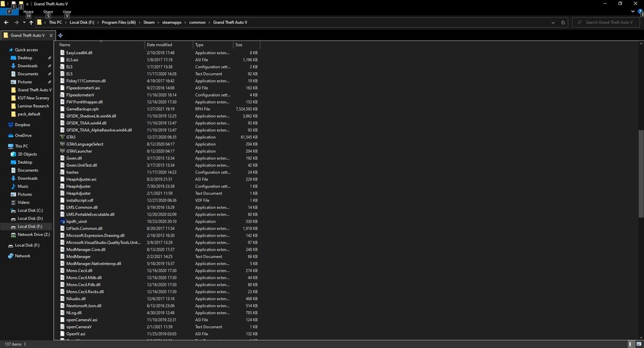Select ModManager.Core.dll file
This screenshot has height=348, width=644.
pos(86,250)
